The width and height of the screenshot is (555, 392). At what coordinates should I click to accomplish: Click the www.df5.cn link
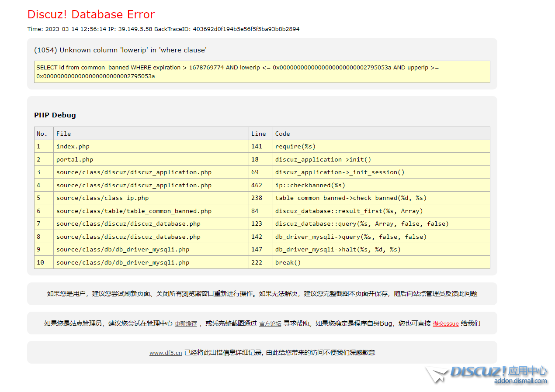165,353
